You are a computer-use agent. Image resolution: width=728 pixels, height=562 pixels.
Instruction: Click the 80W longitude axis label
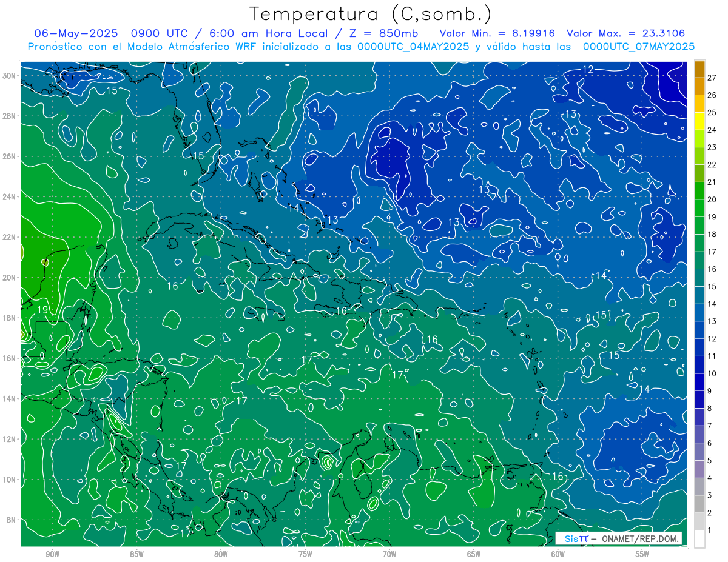pos(221,555)
